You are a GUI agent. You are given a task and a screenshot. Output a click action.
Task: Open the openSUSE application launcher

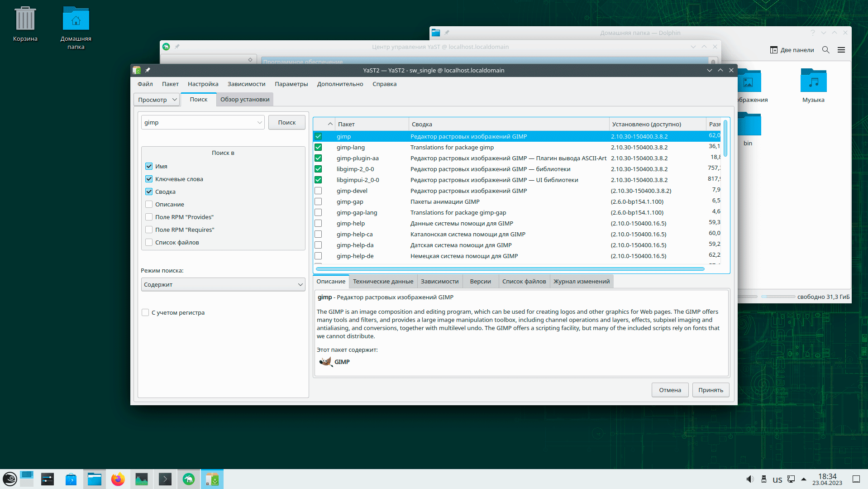(x=10, y=479)
